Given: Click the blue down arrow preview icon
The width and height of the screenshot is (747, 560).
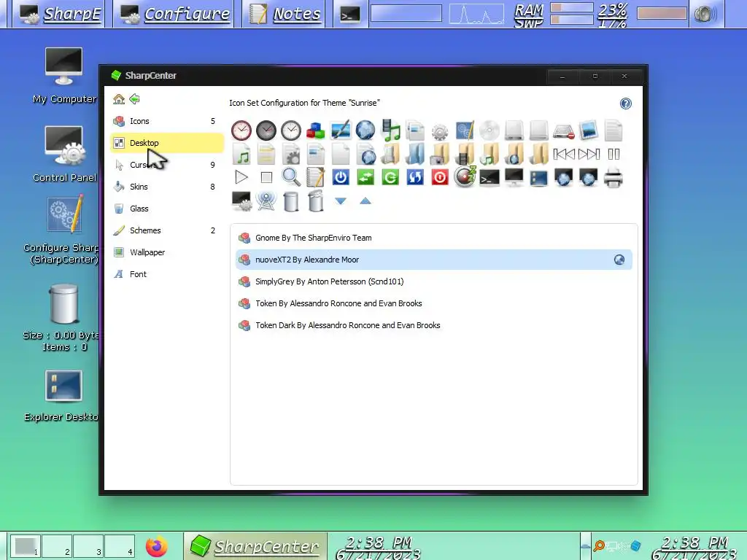Looking at the screenshot, I should pyautogui.click(x=341, y=201).
